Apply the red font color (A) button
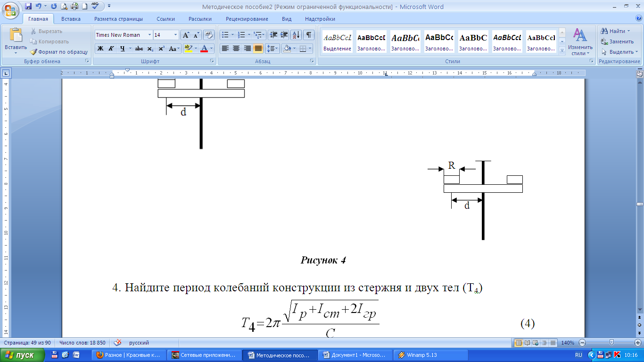 click(204, 49)
